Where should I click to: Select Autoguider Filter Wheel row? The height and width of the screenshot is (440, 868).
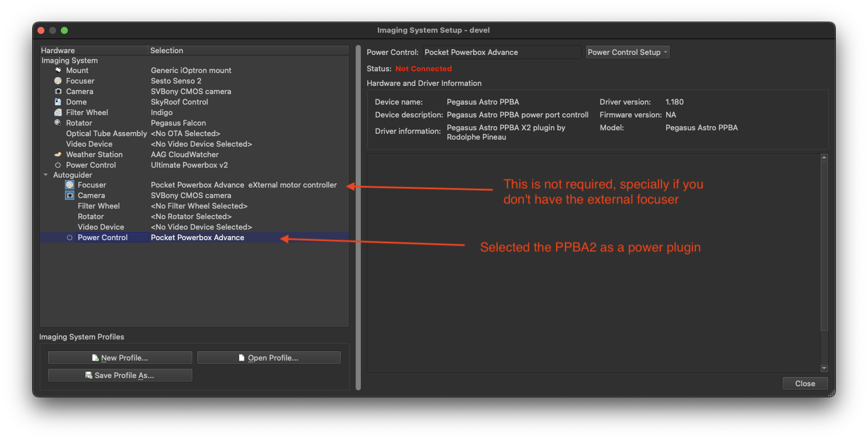point(194,206)
